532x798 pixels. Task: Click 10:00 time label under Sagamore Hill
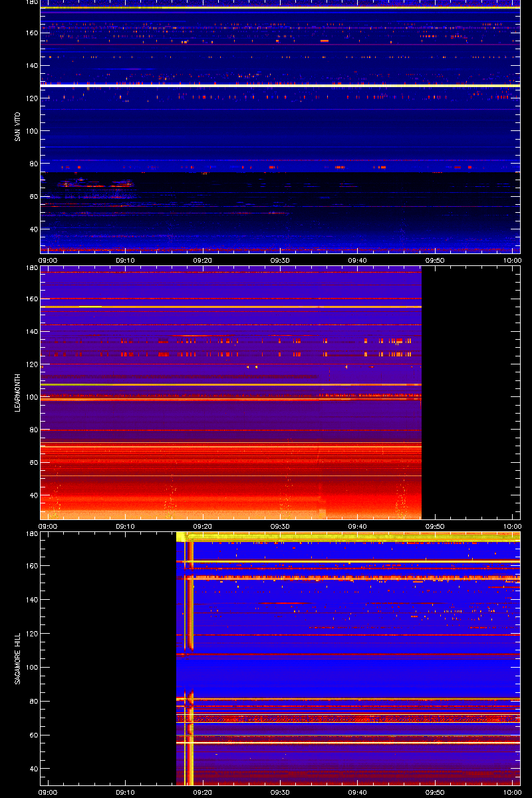[x=512, y=793]
